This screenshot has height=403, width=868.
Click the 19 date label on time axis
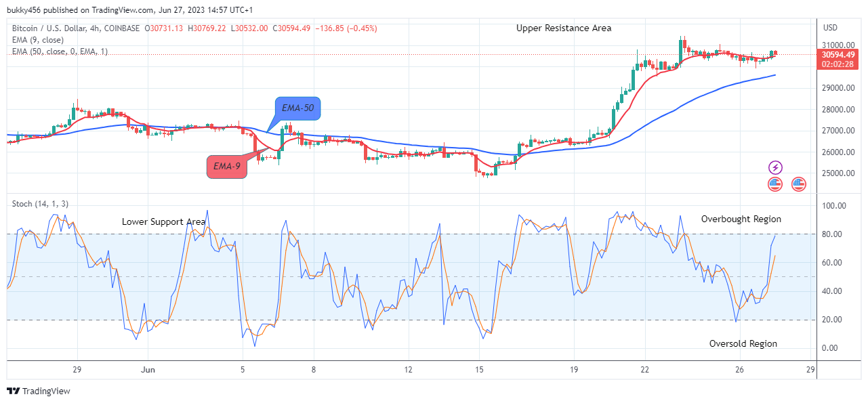click(x=574, y=370)
